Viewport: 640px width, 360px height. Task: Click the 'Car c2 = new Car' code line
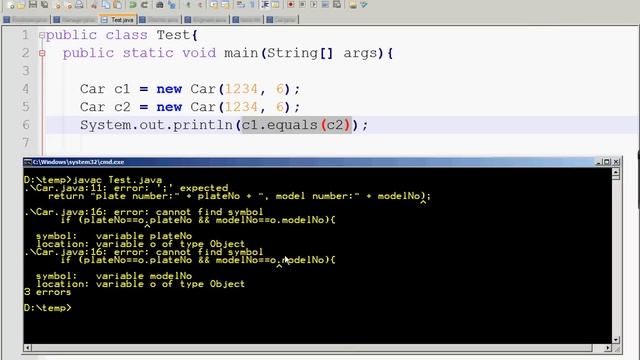pyautogui.click(x=190, y=107)
